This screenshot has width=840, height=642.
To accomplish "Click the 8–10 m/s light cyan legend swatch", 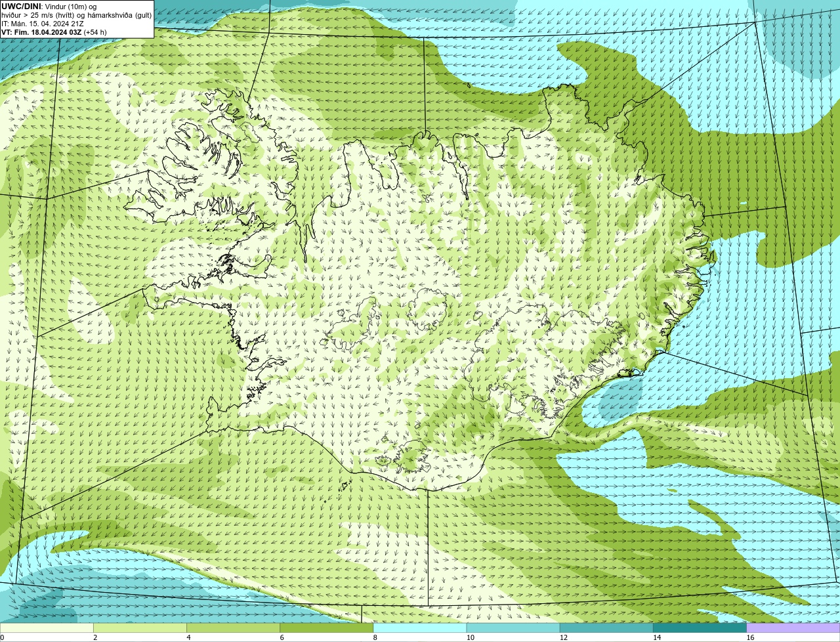I will 420,628.
